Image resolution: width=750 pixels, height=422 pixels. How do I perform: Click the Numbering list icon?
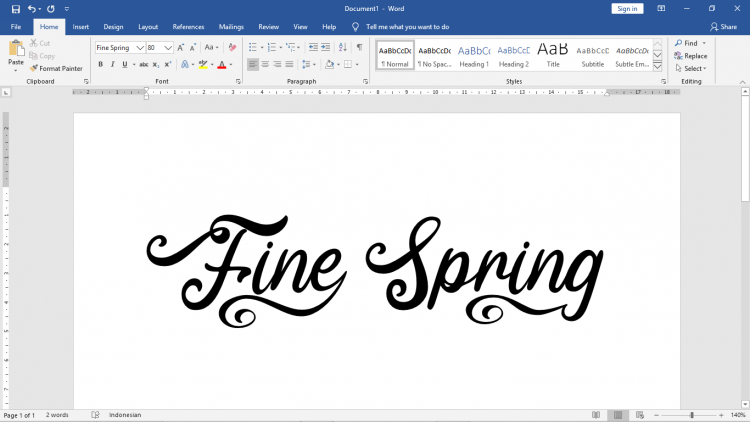point(272,47)
